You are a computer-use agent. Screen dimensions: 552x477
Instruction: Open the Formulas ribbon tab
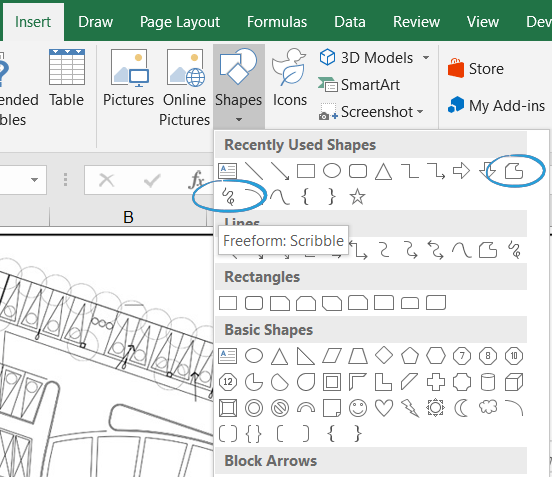click(x=277, y=22)
